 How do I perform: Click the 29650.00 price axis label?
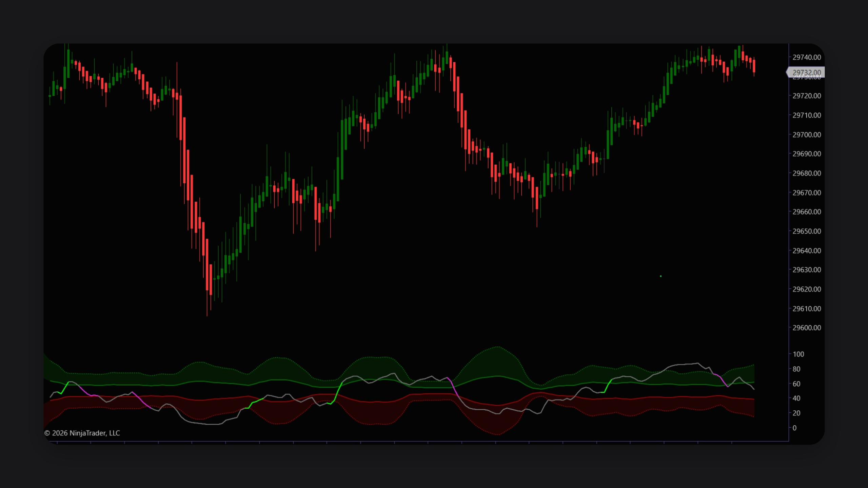807,231
